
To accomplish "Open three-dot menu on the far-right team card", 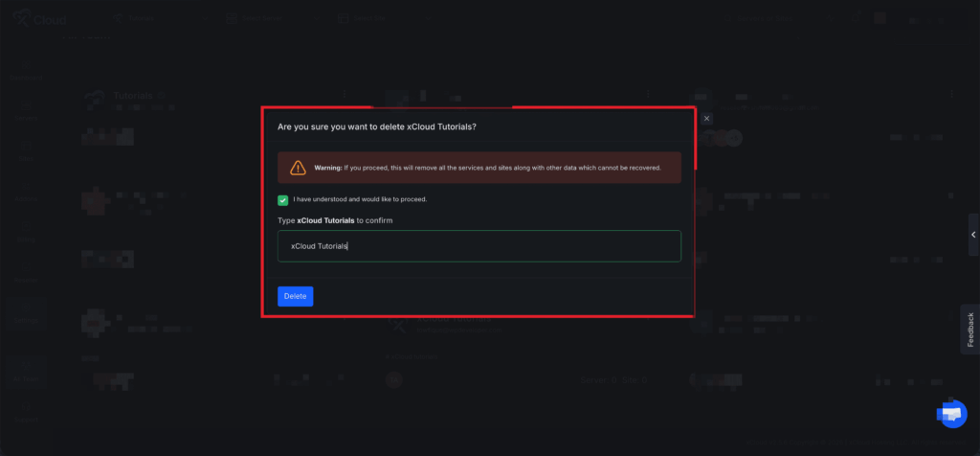I will pyautogui.click(x=952, y=94).
